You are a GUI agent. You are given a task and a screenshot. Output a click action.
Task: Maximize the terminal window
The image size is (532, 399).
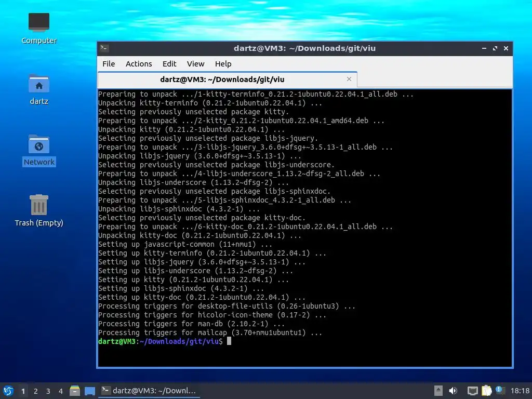(495, 48)
